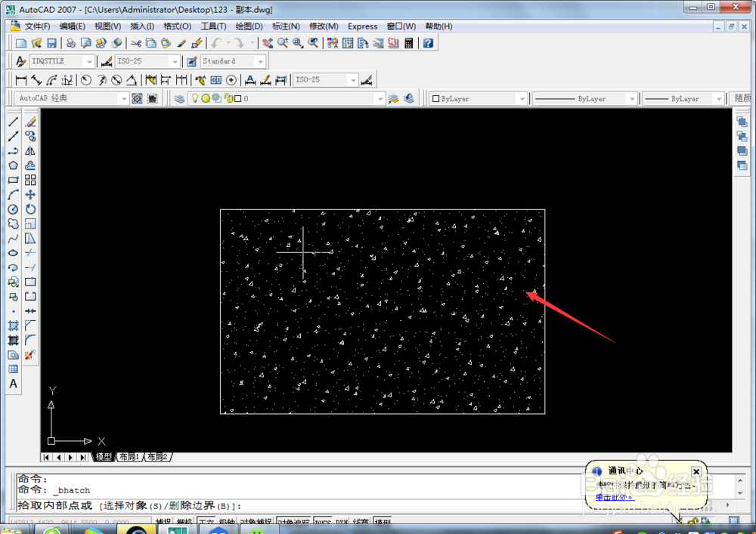The image size is (756, 534).
Task: Select the Diameter dimension tool
Action: pyautogui.click(x=116, y=80)
